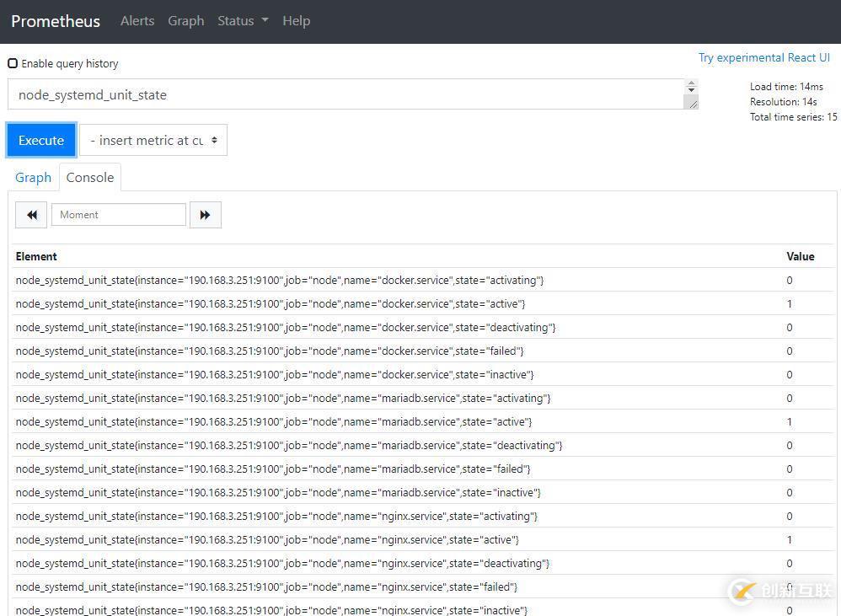Screen dimensions: 841x616
Task: Open the Help page
Action: pyautogui.click(x=296, y=21)
